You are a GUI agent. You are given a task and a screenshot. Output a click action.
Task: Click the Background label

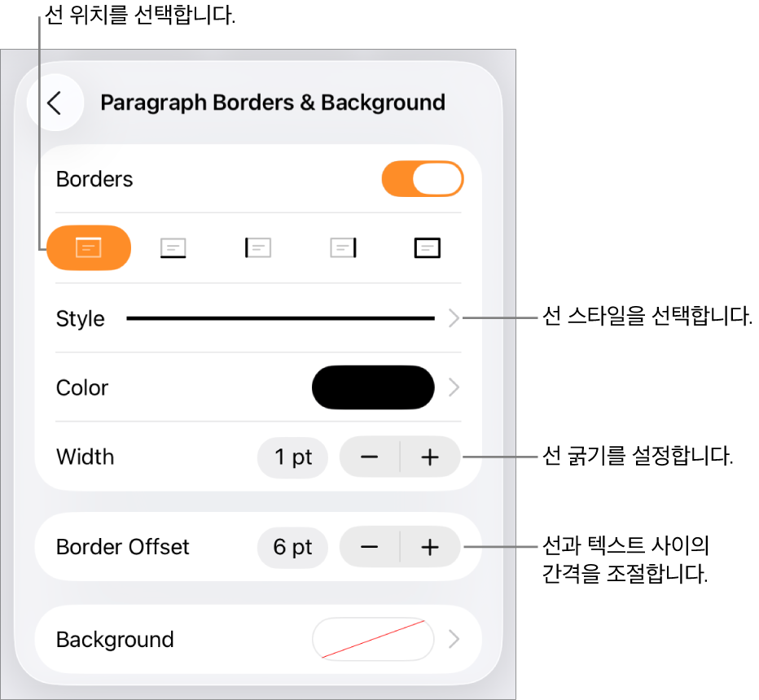coord(115,640)
